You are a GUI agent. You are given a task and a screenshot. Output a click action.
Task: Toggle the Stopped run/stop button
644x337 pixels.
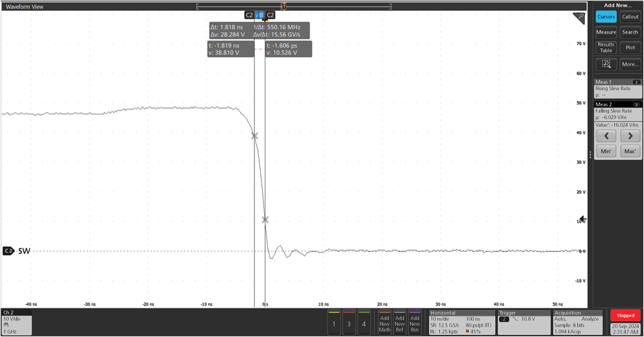tap(625, 315)
